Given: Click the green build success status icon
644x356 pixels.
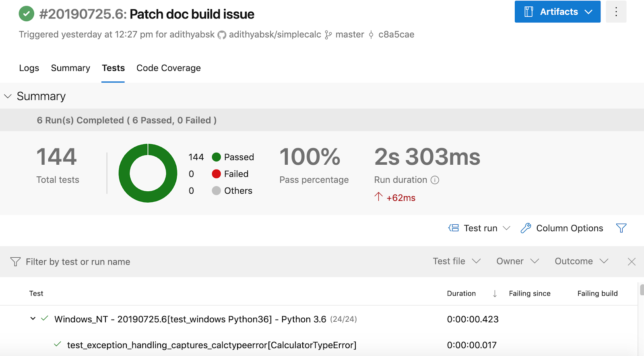Looking at the screenshot, I should [27, 14].
